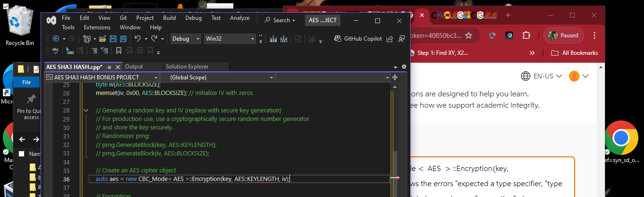Open the redo history dropdown arrow

point(162,39)
